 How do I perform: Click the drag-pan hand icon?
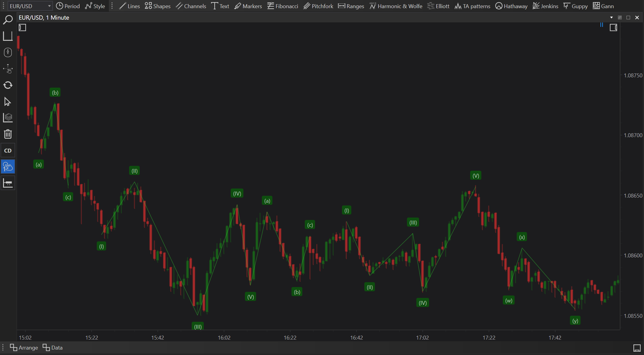point(8,69)
